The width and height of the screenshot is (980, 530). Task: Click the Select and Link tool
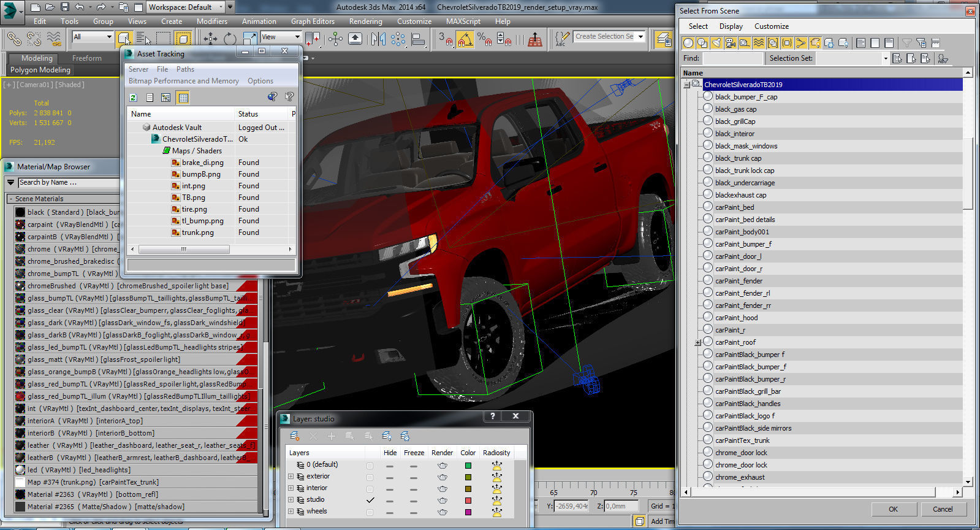pyautogui.click(x=14, y=39)
